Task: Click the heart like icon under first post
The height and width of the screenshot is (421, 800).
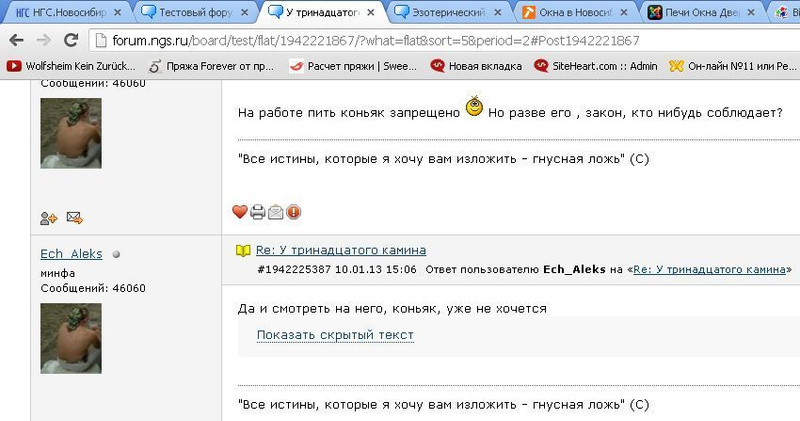Action: coord(240,212)
